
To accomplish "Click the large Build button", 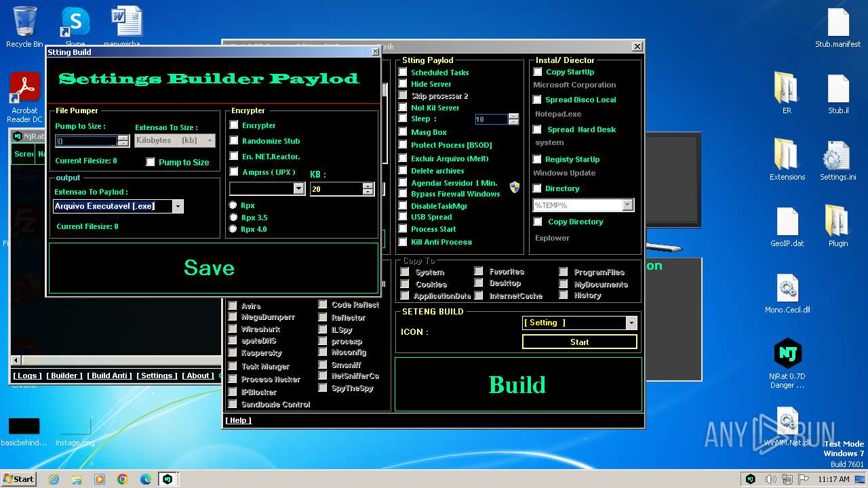I will coord(518,384).
